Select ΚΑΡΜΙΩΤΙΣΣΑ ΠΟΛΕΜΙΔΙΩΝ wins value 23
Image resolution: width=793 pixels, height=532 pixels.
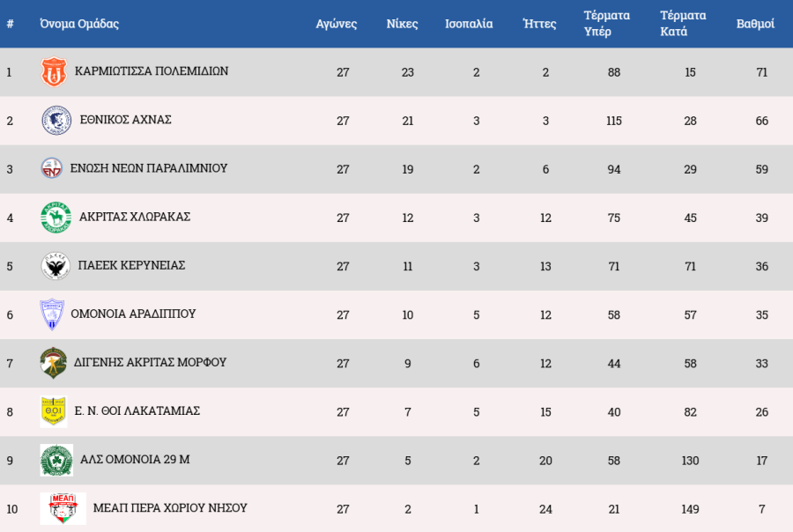click(408, 72)
